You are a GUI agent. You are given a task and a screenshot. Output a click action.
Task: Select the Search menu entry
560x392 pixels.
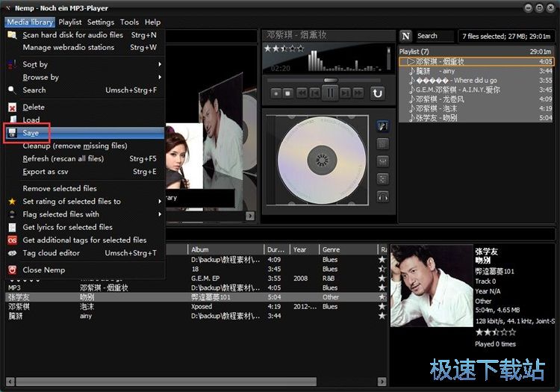pyautogui.click(x=84, y=90)
